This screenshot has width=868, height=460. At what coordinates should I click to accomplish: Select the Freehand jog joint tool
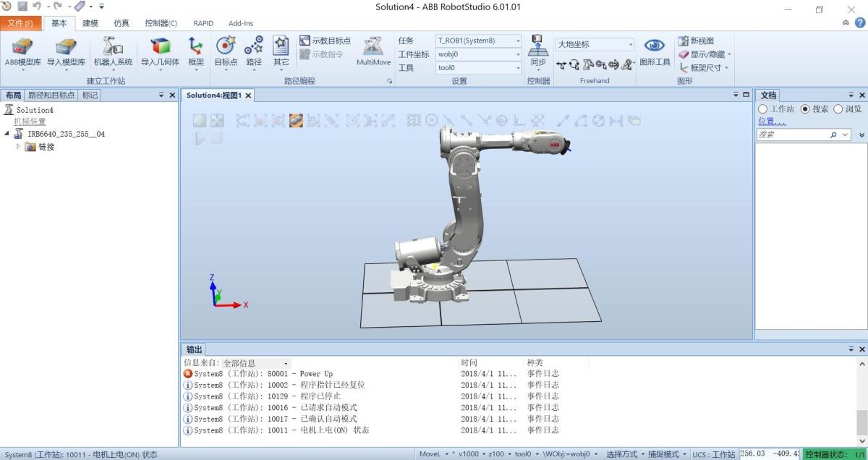click(x=587, y=65)
